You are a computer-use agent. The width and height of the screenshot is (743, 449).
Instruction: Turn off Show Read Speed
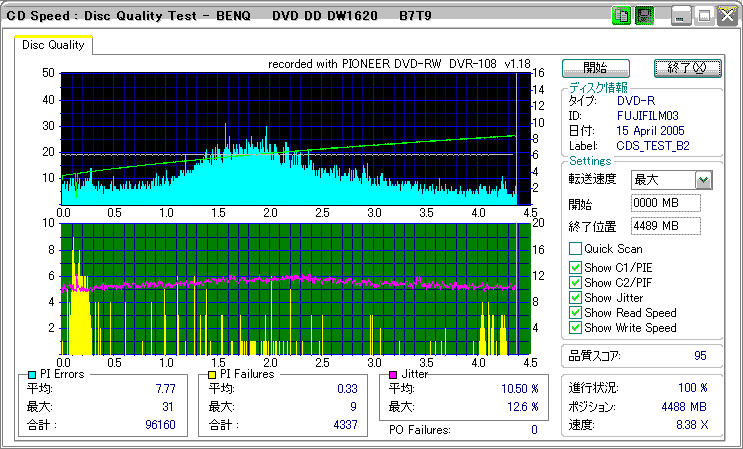[575, 313]
